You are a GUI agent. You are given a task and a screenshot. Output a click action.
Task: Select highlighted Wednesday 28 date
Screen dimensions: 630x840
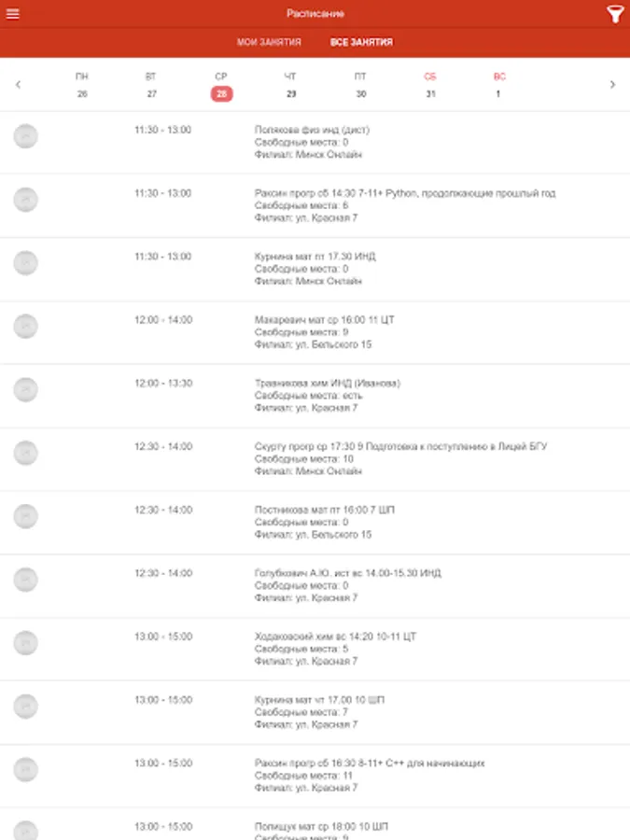point(221,93)
